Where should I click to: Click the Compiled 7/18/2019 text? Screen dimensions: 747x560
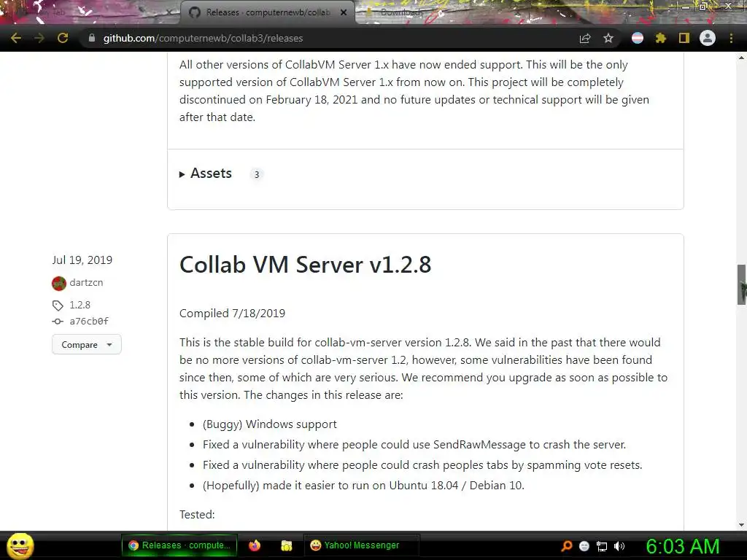click(x=233, y=314)
